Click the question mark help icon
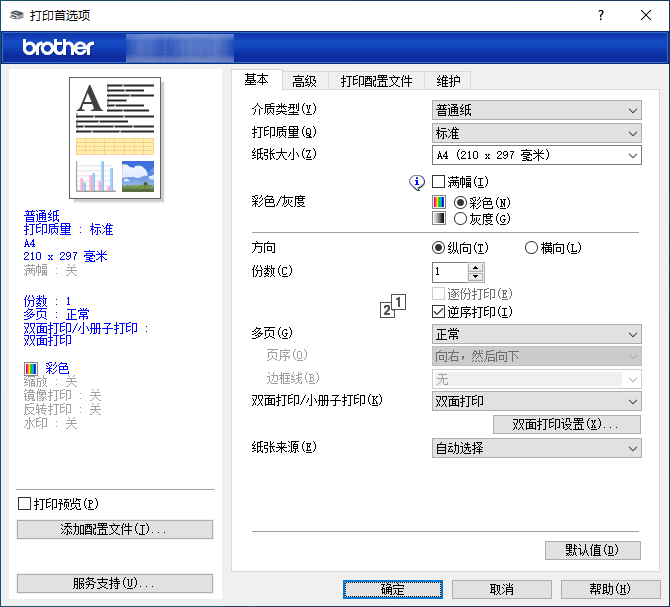Screen dimensions: 670x607 pyautogui.click(x=601, y=15)
